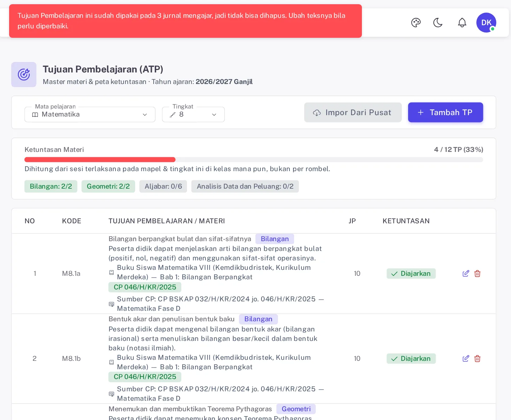The width and height of the screenshot is (511, 420).
Task: Click the Geometri tag on Pythagoras row
Action: [296, 409]
